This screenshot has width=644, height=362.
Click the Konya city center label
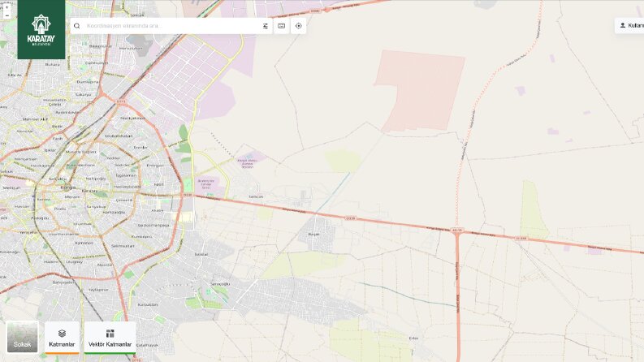coord(67,187)
